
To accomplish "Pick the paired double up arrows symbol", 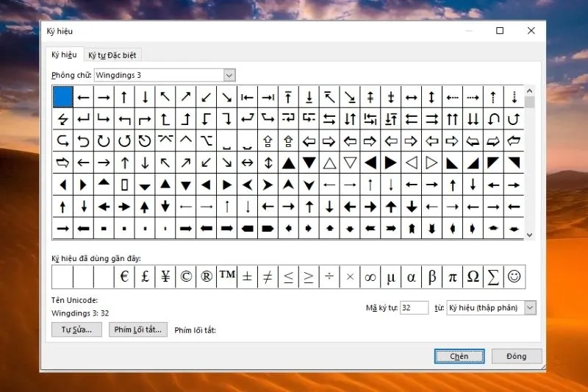I will [x=452, y=119].
